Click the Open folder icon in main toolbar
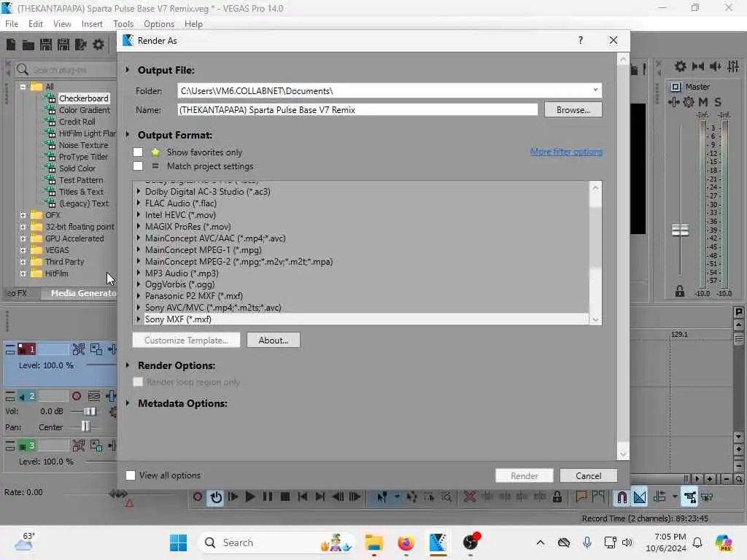 click(28, 45)
